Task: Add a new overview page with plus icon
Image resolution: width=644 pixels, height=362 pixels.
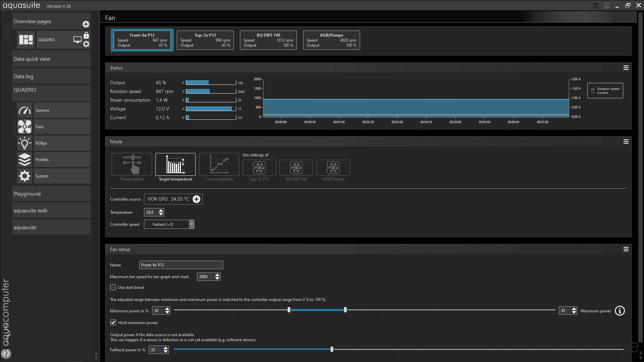Action: pos(86,24)
